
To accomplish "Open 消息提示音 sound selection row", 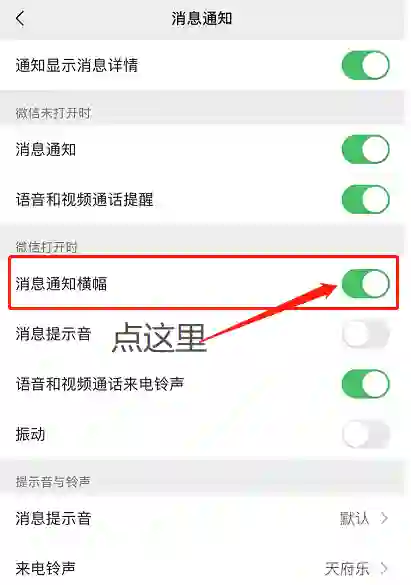I will (202, 518).
